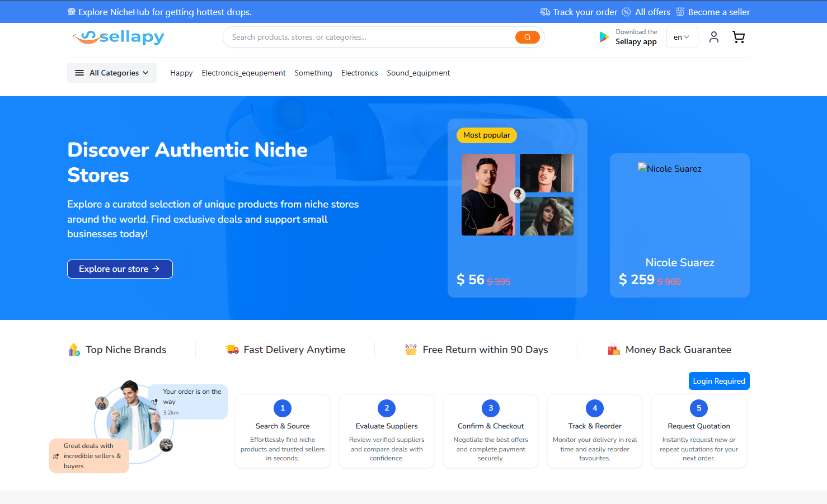Click the discount badge icon beside All offers
The width and height of the screenshot is (827, 504).
[626, 12]
